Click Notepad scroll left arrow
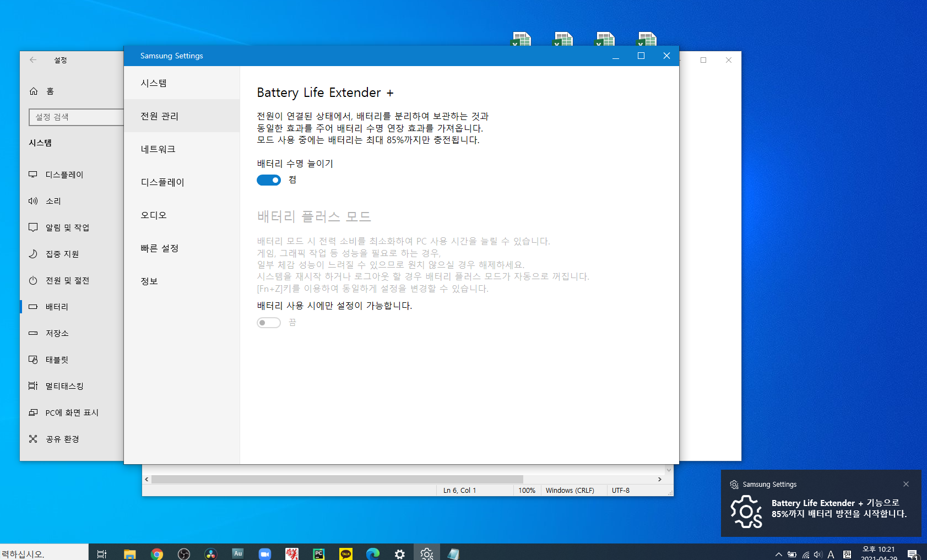The width and height of the screenshot is (927, 560). pos(147,479)
